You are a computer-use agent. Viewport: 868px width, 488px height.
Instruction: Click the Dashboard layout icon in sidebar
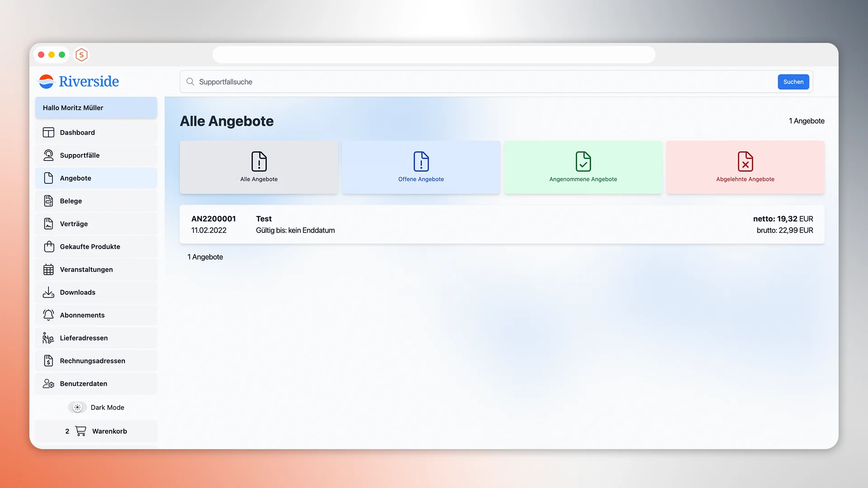point(48,132)
